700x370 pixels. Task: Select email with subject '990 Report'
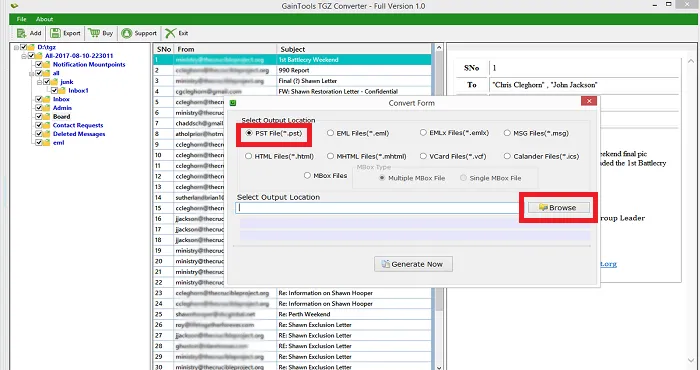coord(293,70)
